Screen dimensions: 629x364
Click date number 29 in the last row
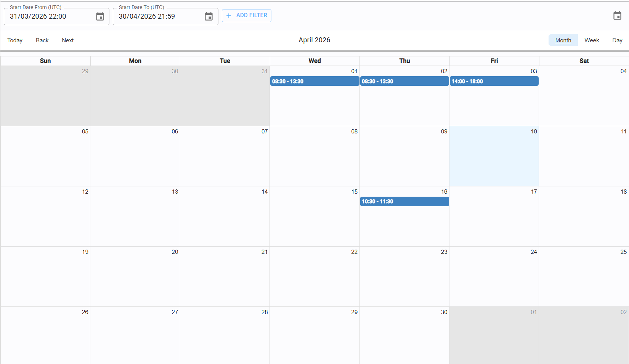(x=354, y=312)
